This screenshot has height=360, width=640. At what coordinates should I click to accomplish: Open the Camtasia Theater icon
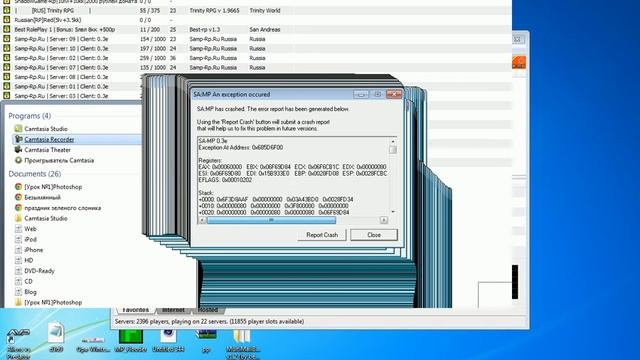[x=18, y=150]
